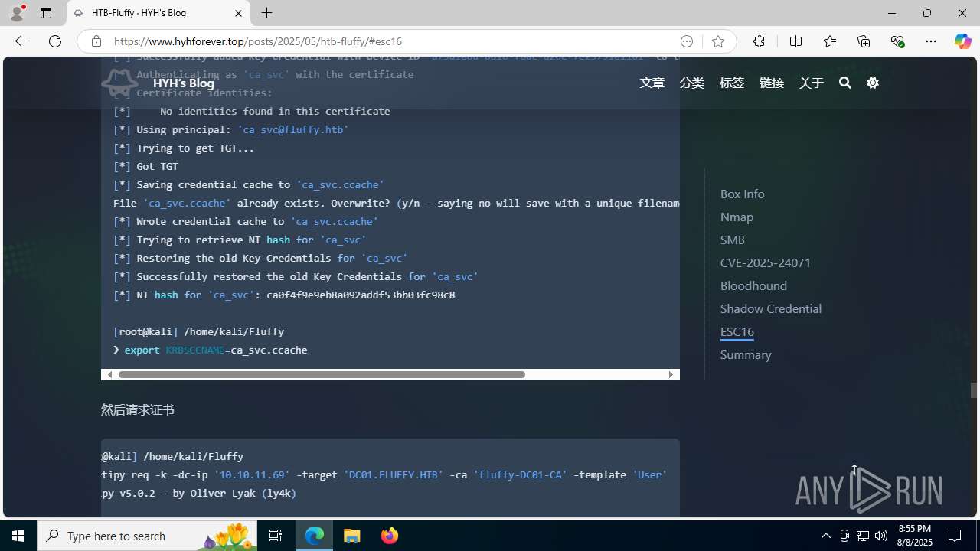Open a new tab with plus icon
Image resolution: width=980 pixels, height=551 pixels.
click(266, 13)
